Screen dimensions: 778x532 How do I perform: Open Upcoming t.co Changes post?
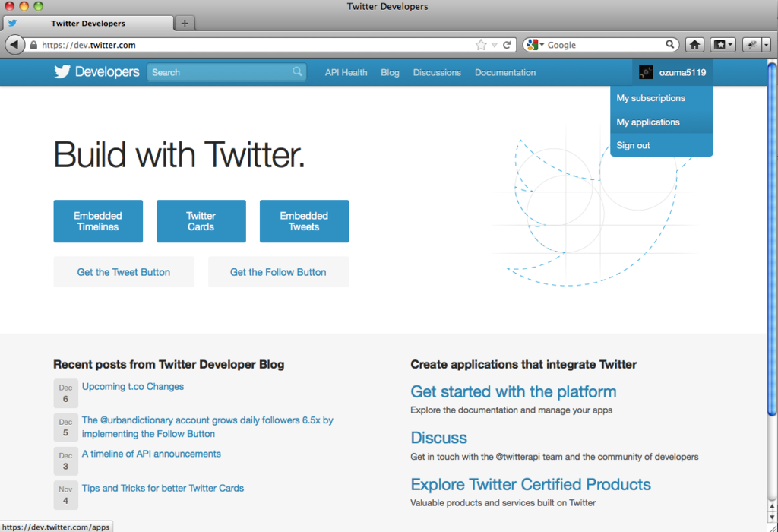point(132,387)
